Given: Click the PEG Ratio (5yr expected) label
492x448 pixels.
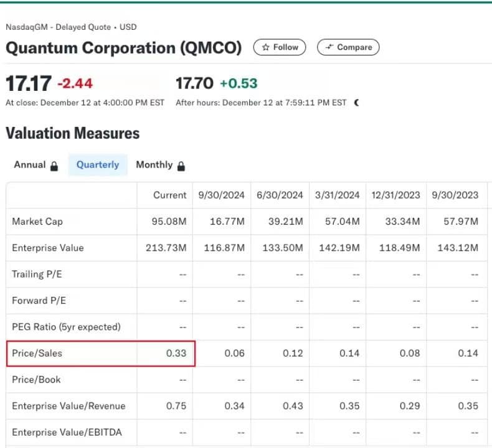Looking at the screenshot, I should coord(66,327).
